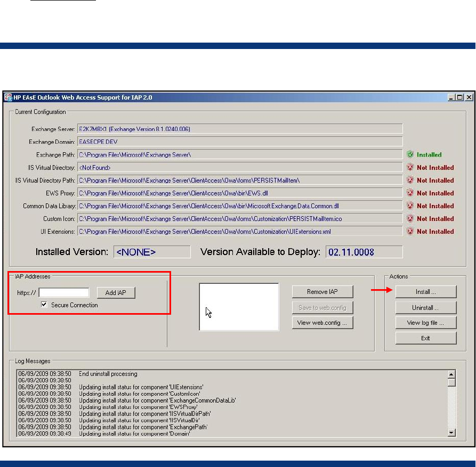Click the log messages scrollbar thumb
Screen dimensions: 476x467
(451, 382)
